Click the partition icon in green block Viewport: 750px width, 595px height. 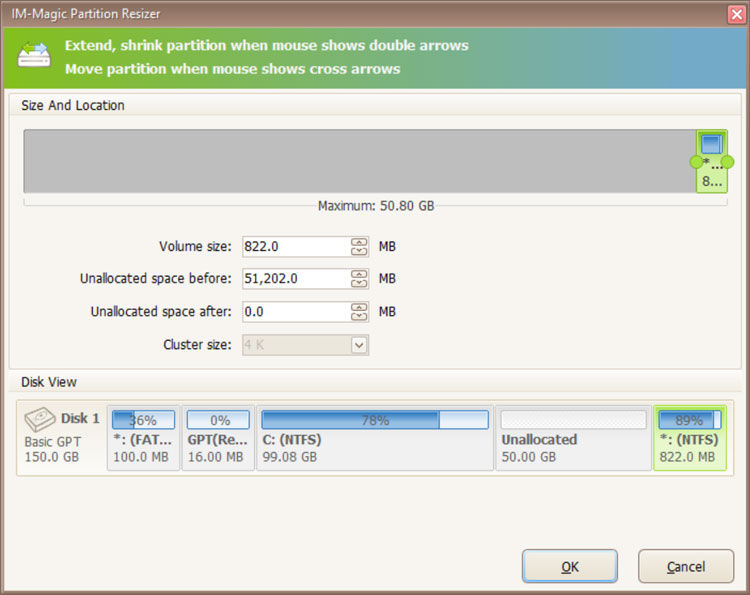click(x=712, y=144)
